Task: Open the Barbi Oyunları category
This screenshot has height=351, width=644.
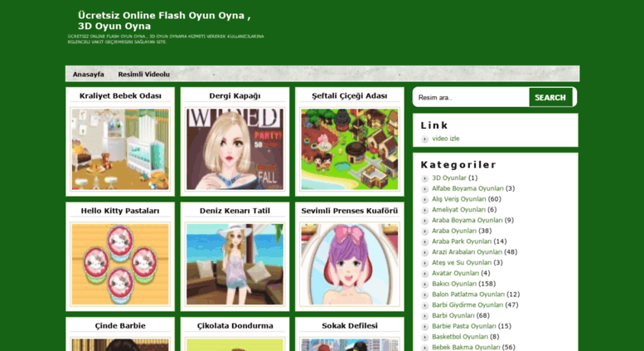Action: coord(453,315)
